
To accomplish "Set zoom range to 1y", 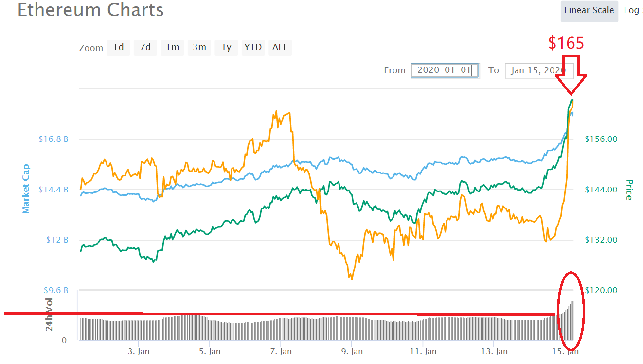I will (227, 47).
